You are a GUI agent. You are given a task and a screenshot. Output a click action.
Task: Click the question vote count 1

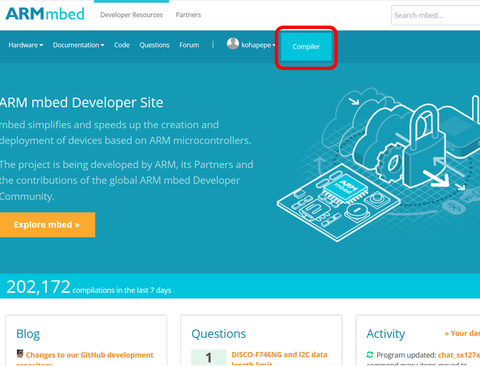(209, 357)
